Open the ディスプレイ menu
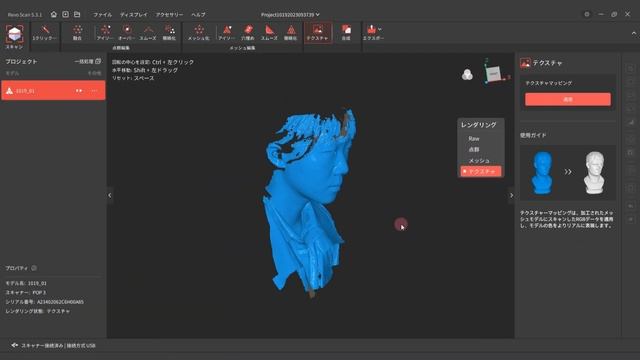The width and height of the screenshot is (640, 360). (133, 15)
